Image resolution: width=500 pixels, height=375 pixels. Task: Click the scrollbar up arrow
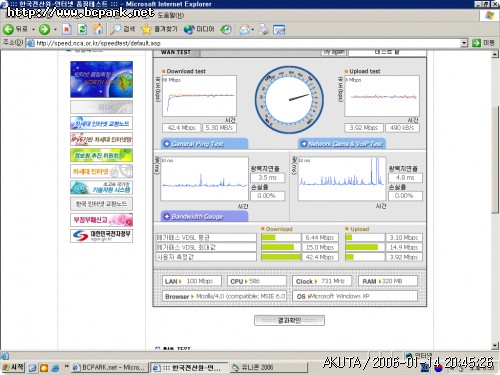point(495,54)
